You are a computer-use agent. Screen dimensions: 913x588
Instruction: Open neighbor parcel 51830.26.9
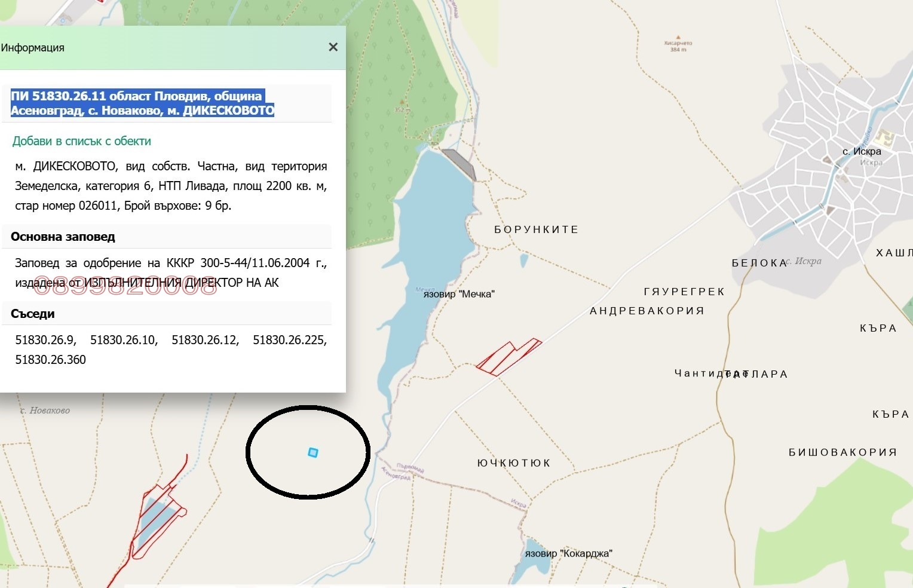(45, 340)
